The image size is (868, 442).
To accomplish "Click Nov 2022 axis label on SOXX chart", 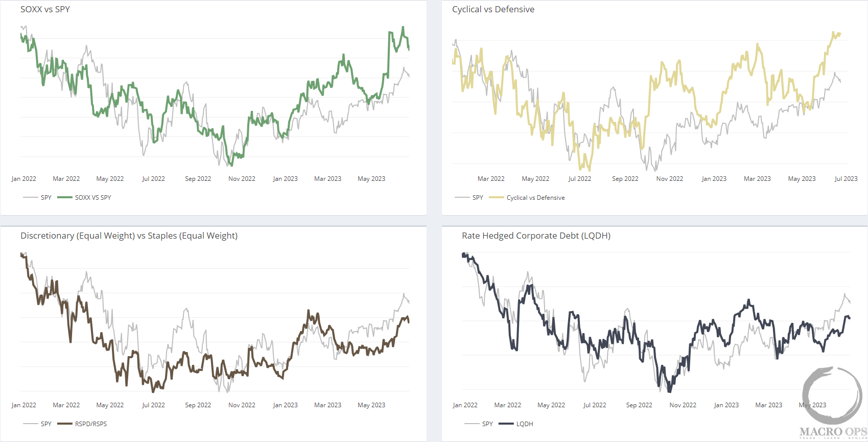I will coord(242,179).
